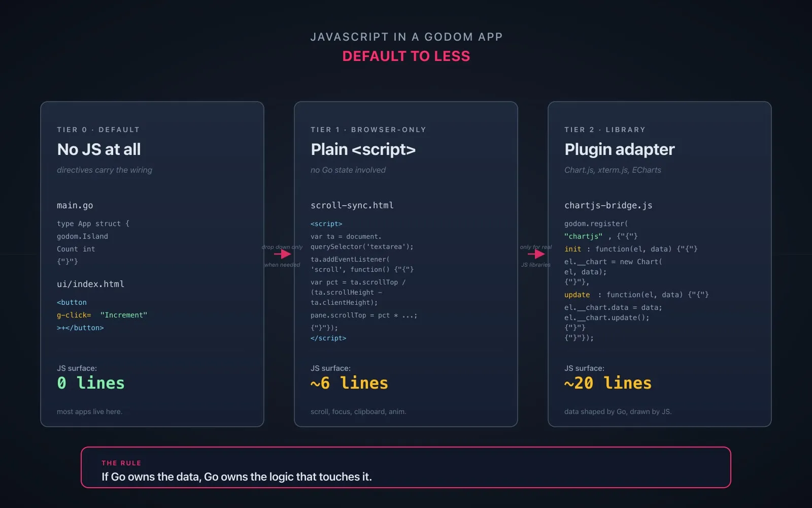The width and height of the screenshot is (812, 508).
Task: Select the "el.__chart = new Chart(" line
Action: (x=613, y=262)
